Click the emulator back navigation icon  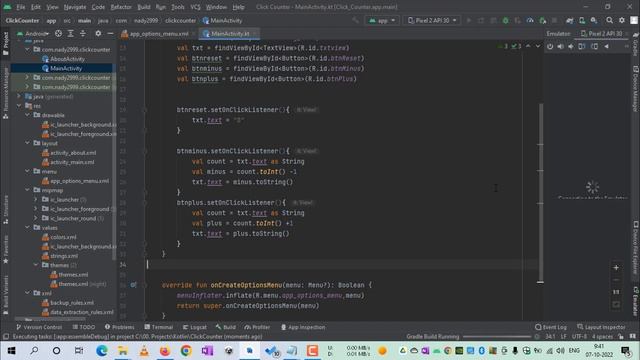(x=607, y=47)
